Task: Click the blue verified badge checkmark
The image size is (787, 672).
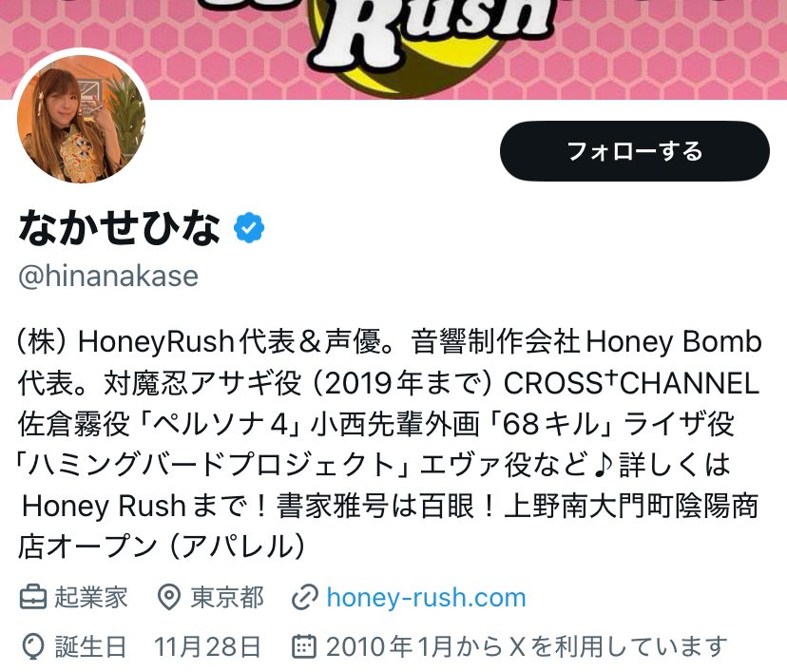Action: 249,228
